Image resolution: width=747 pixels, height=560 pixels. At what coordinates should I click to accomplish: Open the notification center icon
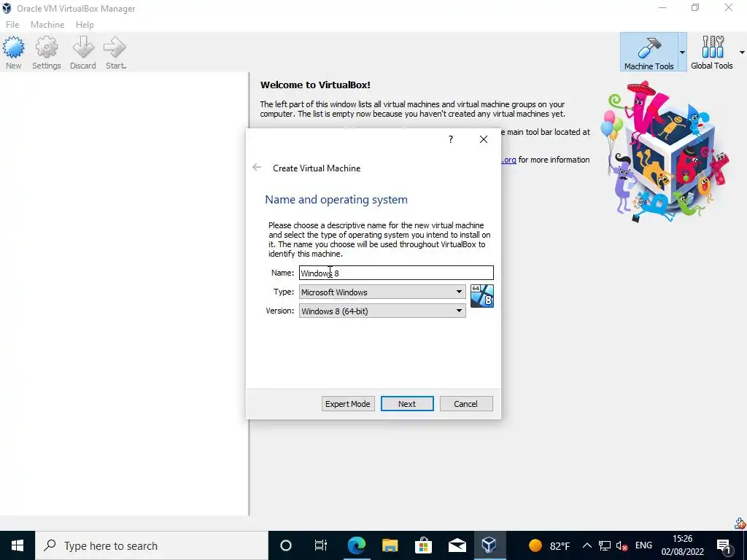coord(724,545)
